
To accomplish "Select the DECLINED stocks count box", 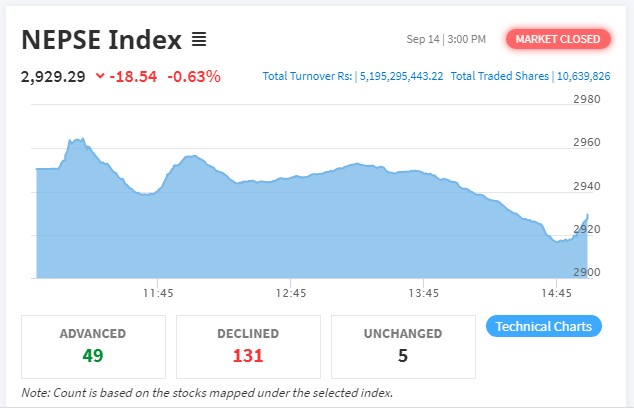I will tap(248, 345).
